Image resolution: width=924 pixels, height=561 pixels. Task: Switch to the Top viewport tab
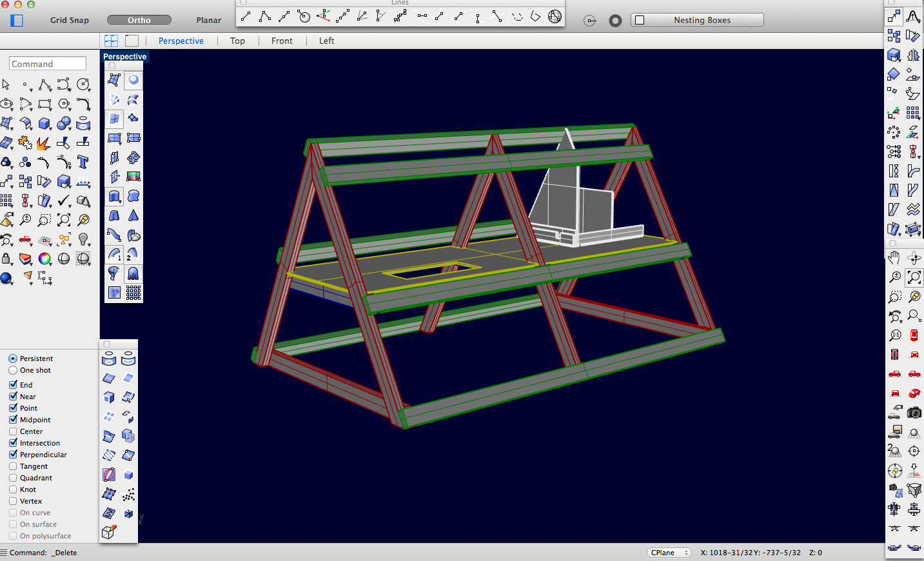(x=237, y=41)
